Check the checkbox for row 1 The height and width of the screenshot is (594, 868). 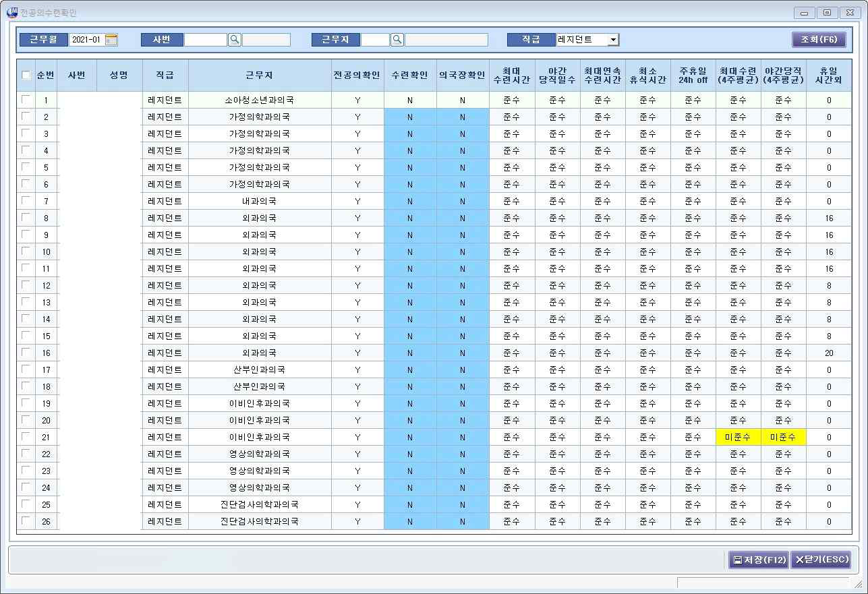click(x=26, y=99)
